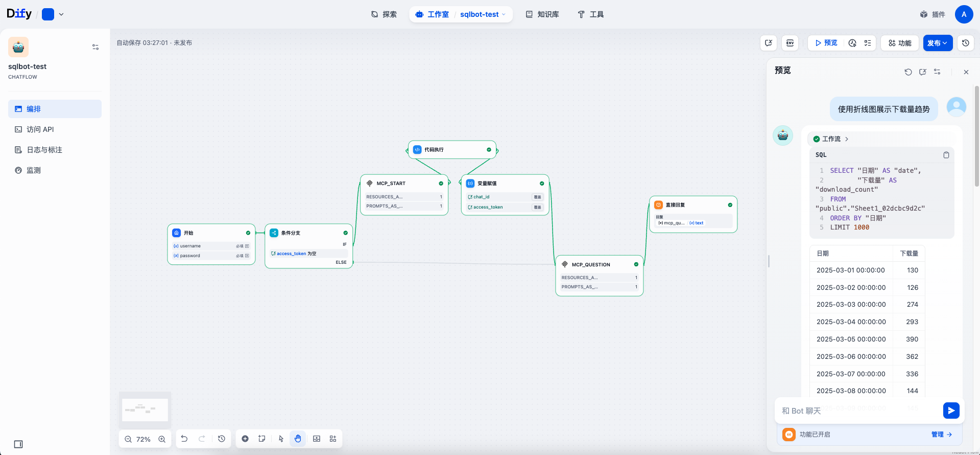The image size is (980, 455).
Task: Open workspace switcher dropdown next to Dify logo
Action: click(x=61, y=14)
